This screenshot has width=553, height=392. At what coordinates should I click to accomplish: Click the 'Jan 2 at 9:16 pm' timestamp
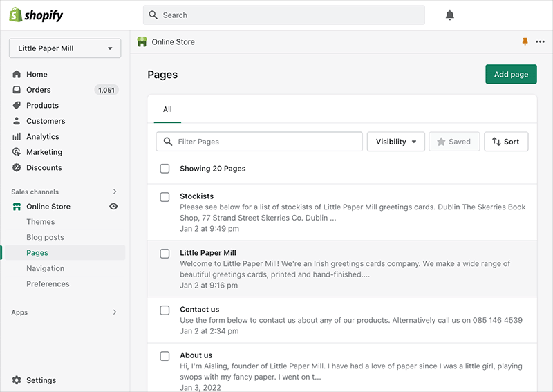coord(209,285)
